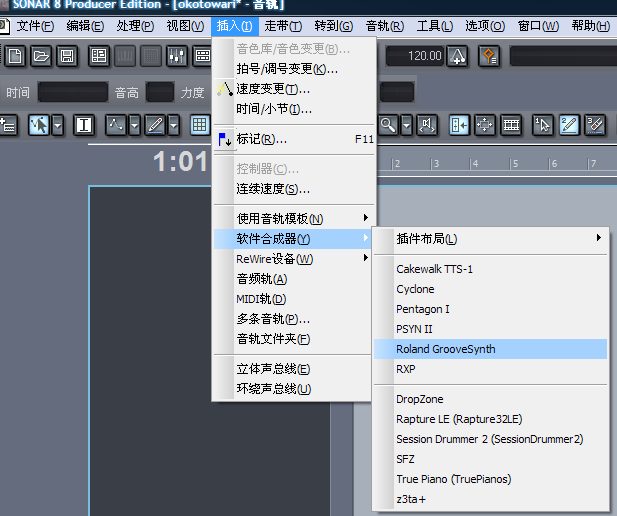Insert a 立体声总线(E) stereo bus
The height and width of the screenshot is (516, 617).
pos(292,369)
